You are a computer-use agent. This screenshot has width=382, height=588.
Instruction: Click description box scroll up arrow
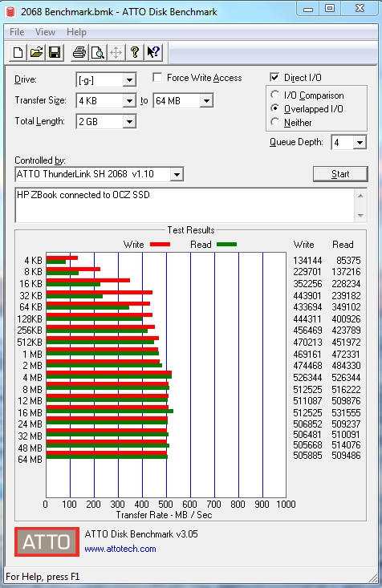pyautogui.click(x=360, y=196)
